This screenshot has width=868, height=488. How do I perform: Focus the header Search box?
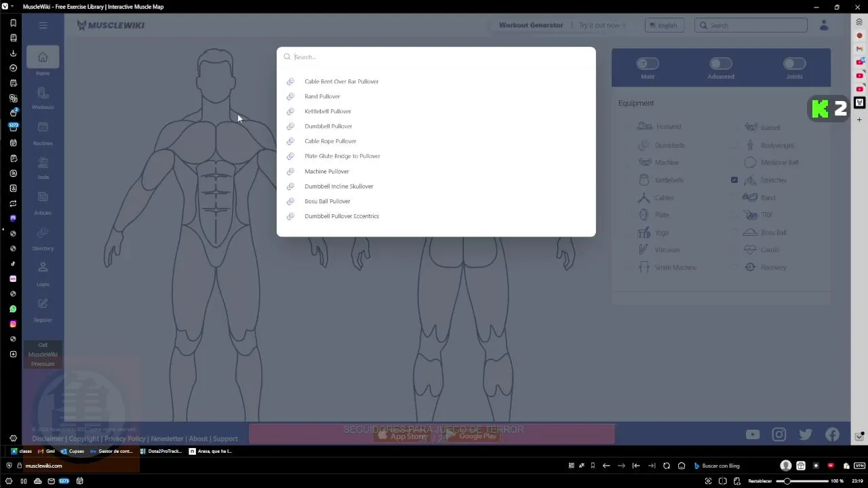[751, 25]
